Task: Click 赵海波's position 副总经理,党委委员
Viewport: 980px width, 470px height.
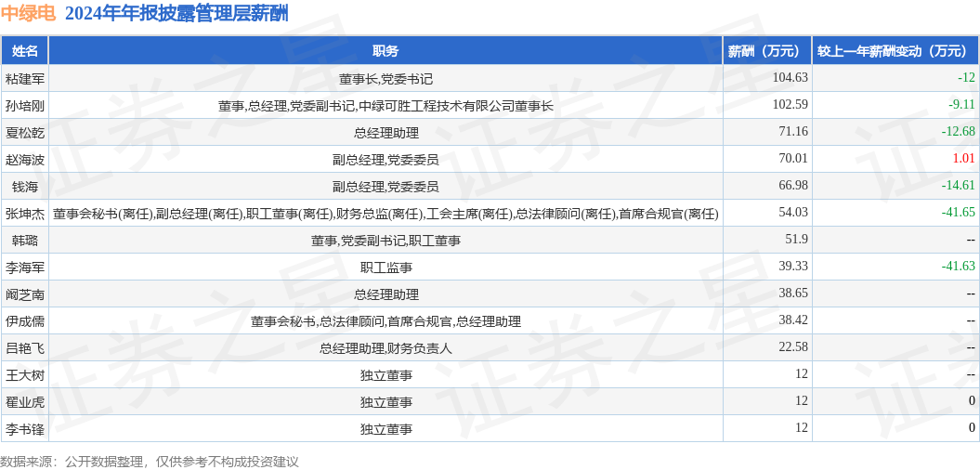Action: (385, 160)
